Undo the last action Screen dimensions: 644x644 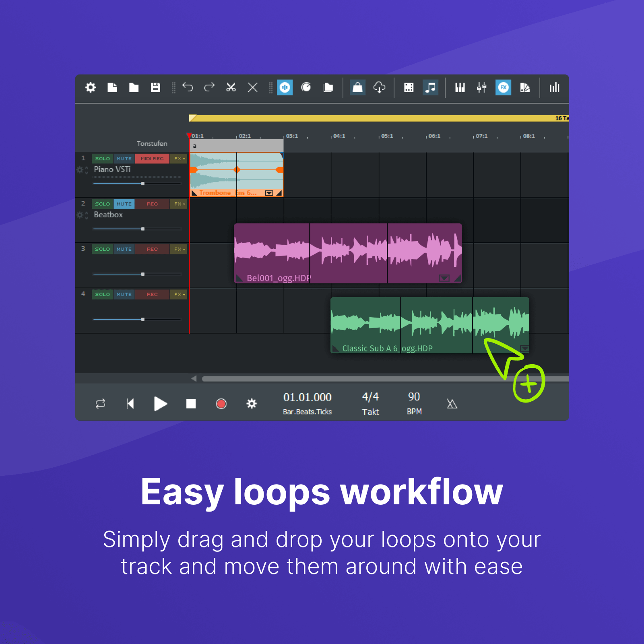point(188,87)
